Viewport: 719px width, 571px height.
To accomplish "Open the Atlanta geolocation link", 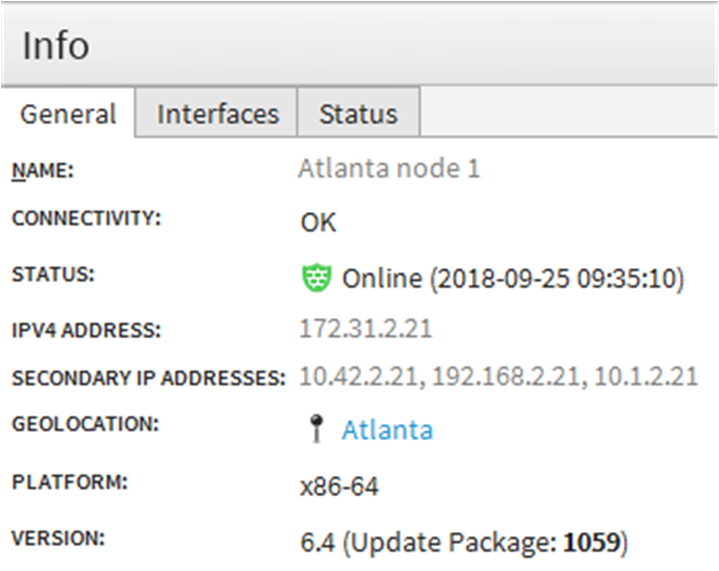I will tap(387, 430).
